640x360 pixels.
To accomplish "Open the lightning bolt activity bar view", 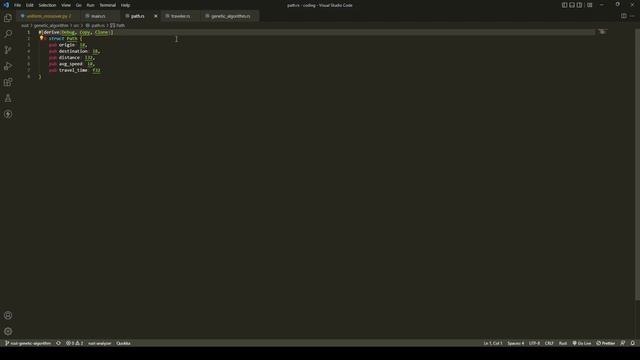I will click(8, 115).
